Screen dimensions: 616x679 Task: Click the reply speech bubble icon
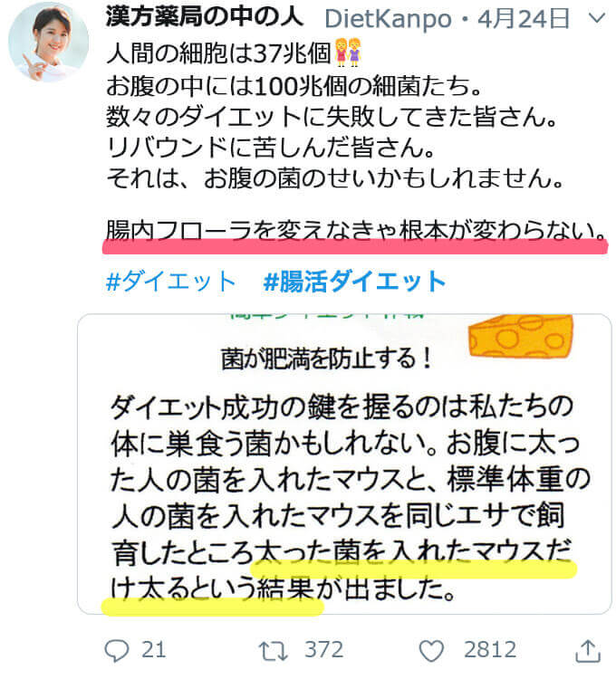pos(117,650)
